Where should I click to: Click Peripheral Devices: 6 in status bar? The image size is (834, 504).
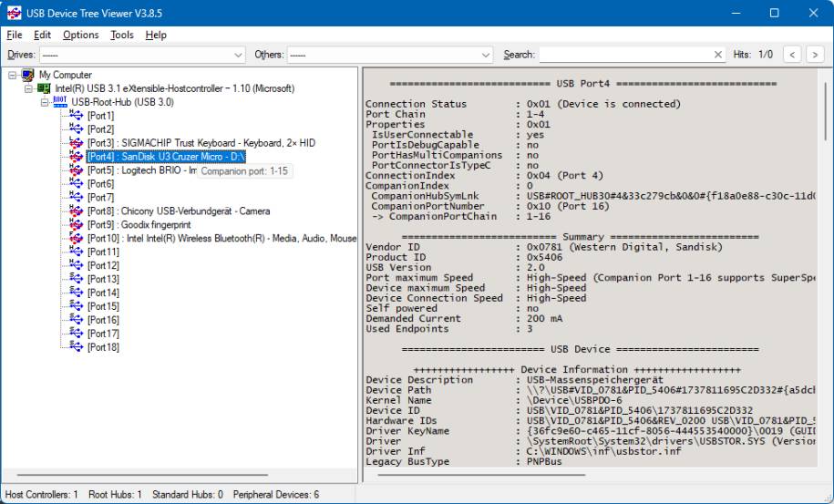[276, 494]
